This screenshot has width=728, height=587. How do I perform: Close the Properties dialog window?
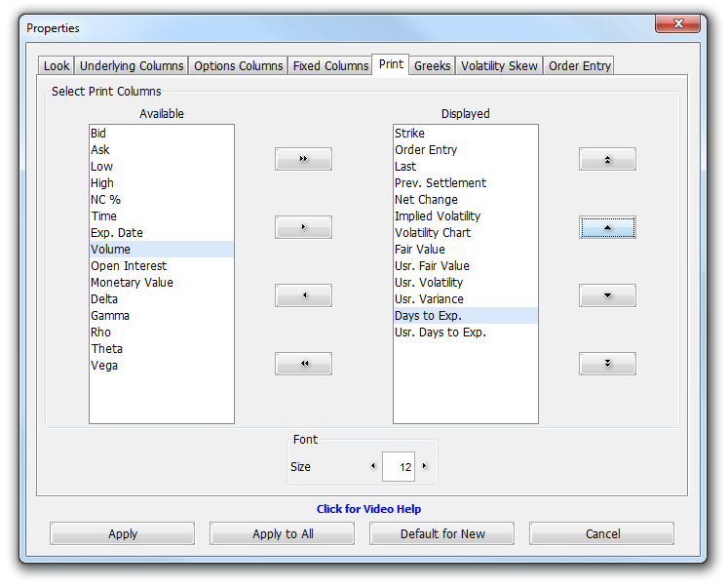681,27
